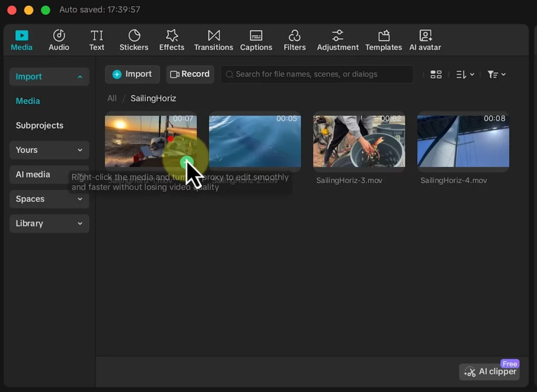Open the Stickers panel
The height and width of the screenshot is (392, 537).
point(134,40)
